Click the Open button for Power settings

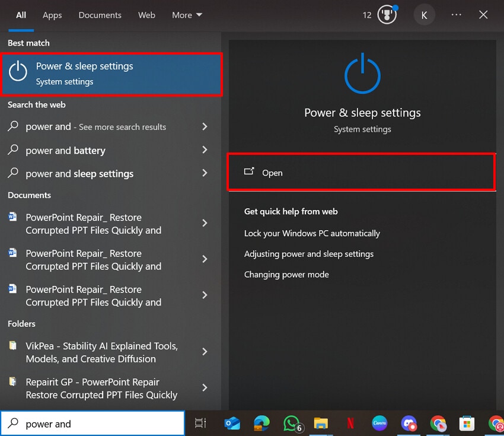click(x=362, y=173)
